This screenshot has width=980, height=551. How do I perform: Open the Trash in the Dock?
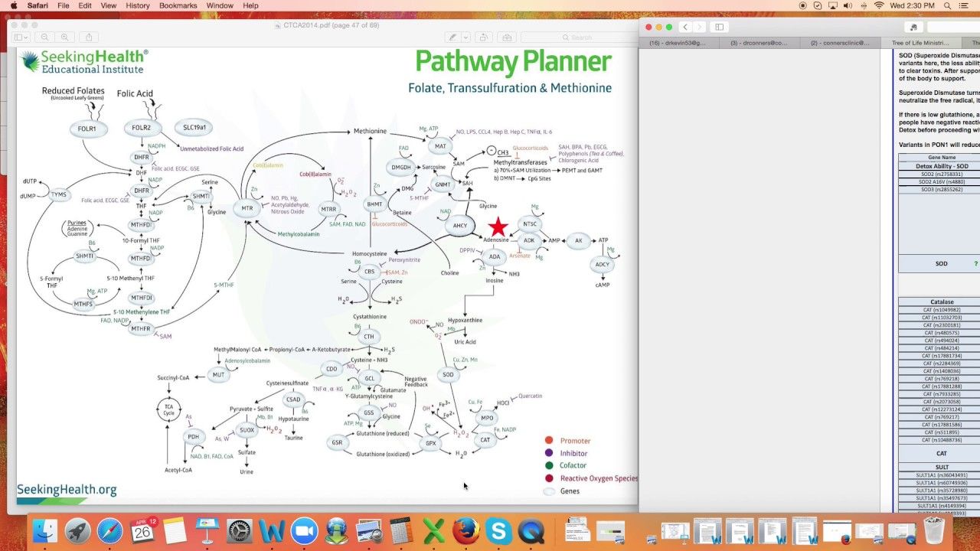coord(934,530)
